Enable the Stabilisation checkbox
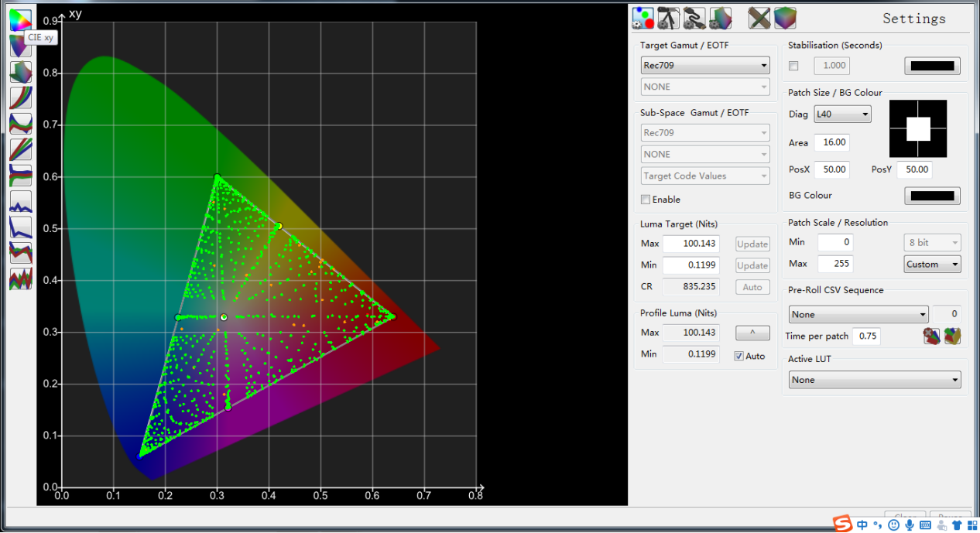 793,66
